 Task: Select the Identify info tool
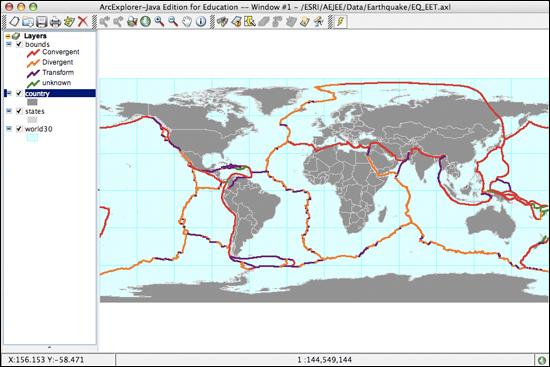tap(201, 22)
